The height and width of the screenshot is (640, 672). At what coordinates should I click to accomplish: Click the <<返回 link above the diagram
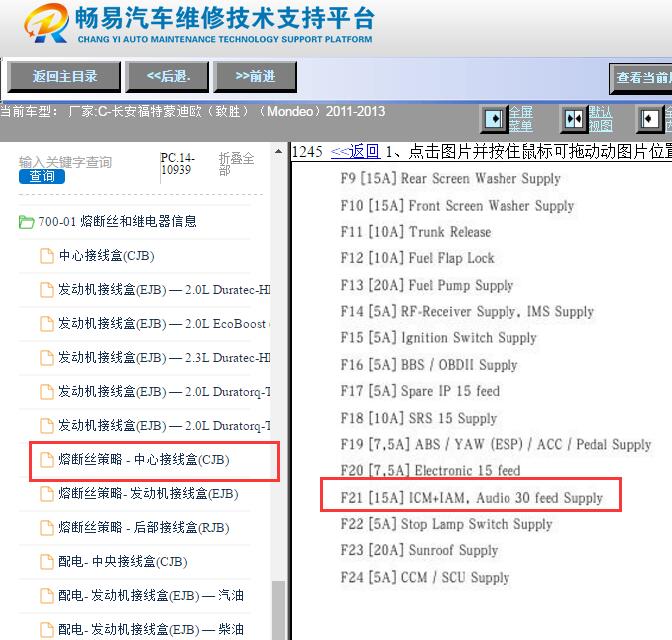click(355, 151)
